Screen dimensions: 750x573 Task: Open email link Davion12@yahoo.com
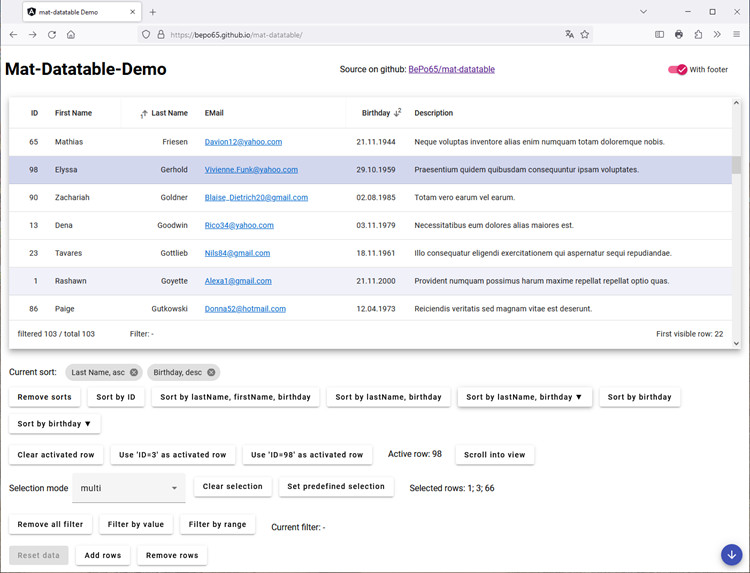tap(243, 142)
